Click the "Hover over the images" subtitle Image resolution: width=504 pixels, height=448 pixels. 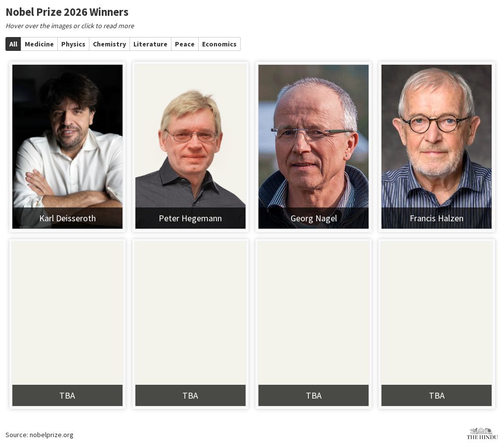(x=70, y=26)
